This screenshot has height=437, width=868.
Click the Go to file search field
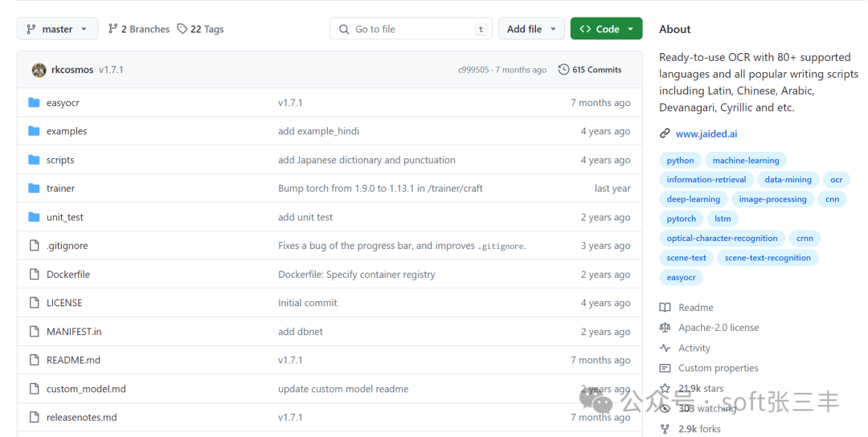pos(410,29)
